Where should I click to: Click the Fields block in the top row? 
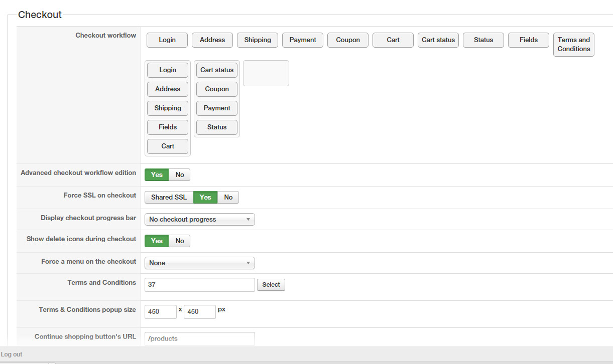coord(528,40)
